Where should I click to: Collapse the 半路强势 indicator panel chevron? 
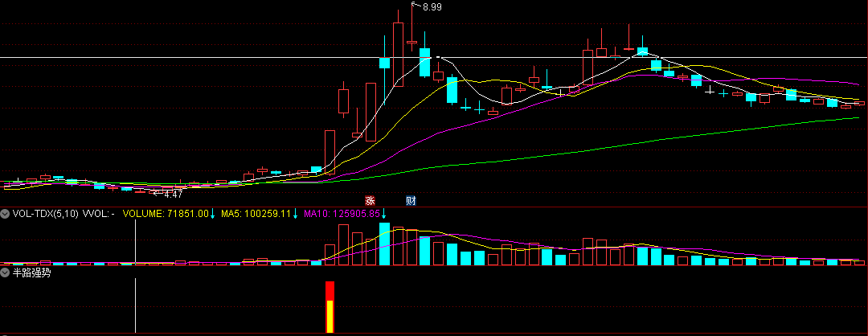click(5, 272)
